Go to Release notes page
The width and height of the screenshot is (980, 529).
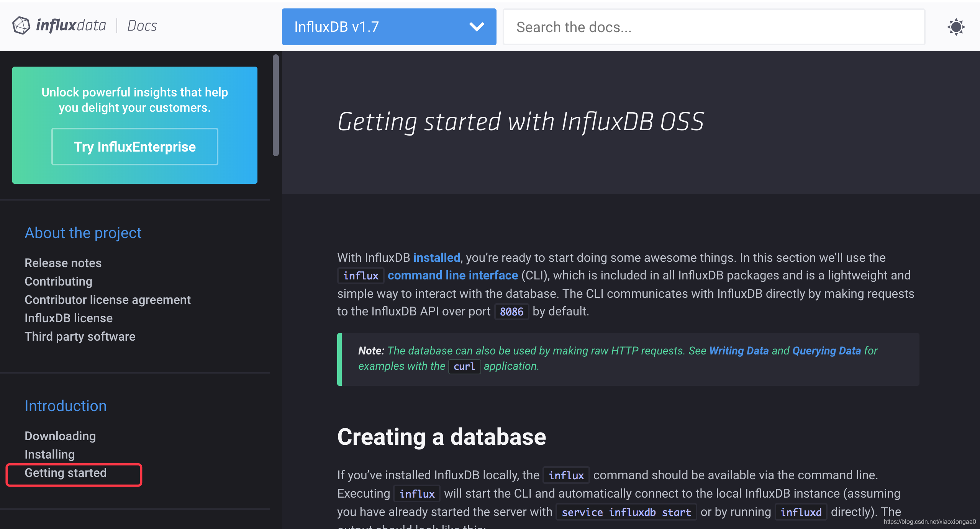(x=63, y=263)
